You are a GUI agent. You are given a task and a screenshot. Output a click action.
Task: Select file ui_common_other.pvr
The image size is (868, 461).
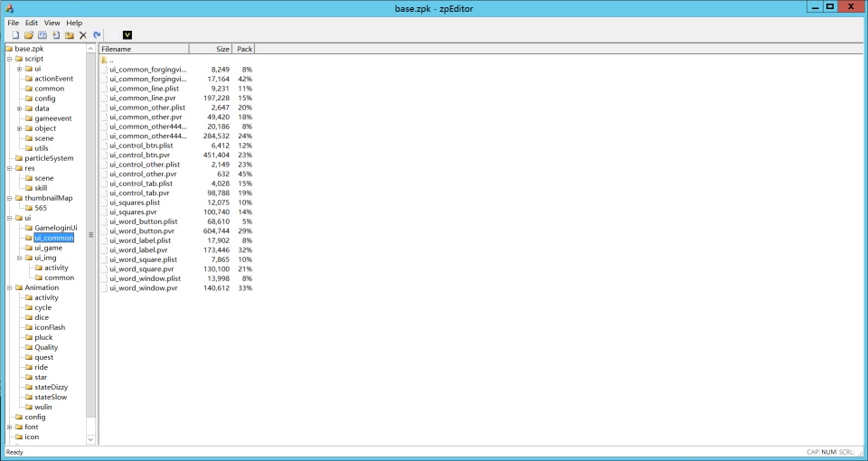146,117
